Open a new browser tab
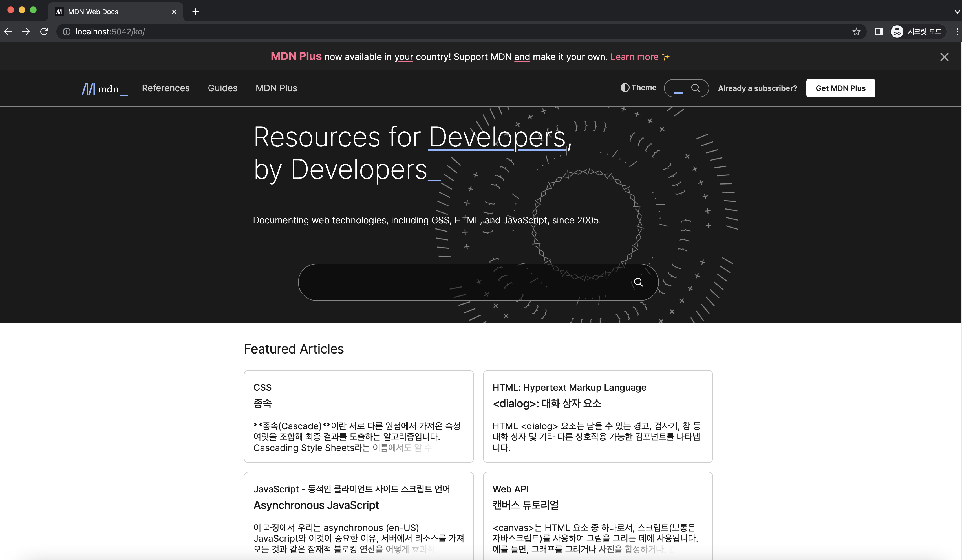 195,12
